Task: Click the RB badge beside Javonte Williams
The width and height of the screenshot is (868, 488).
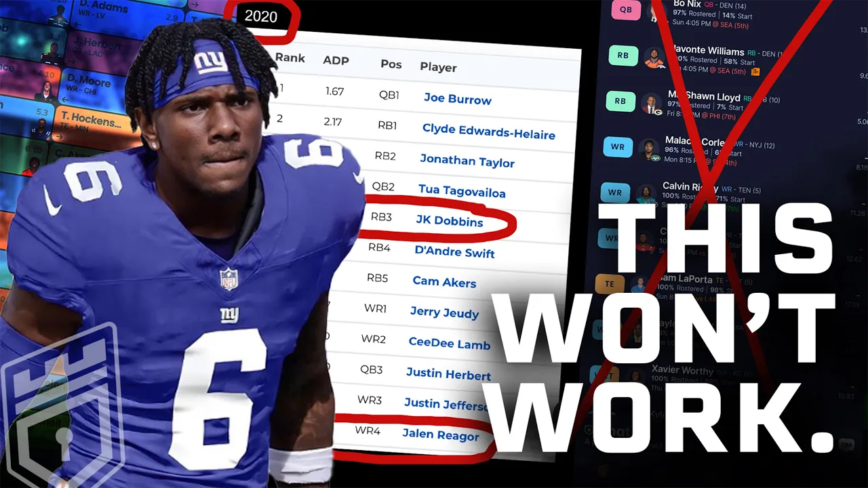Action: (x=623, y=56)
